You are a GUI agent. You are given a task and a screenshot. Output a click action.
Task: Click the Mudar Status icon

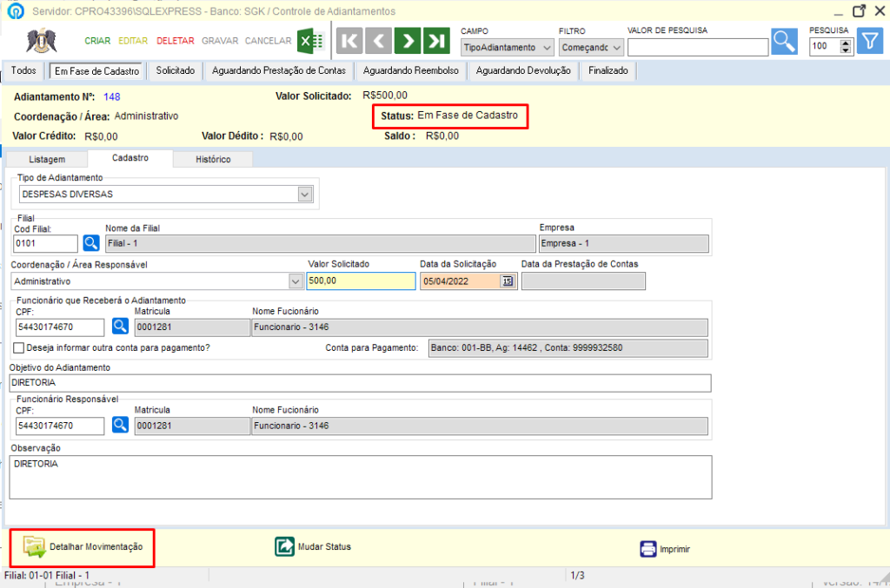[x=284, y=546]
